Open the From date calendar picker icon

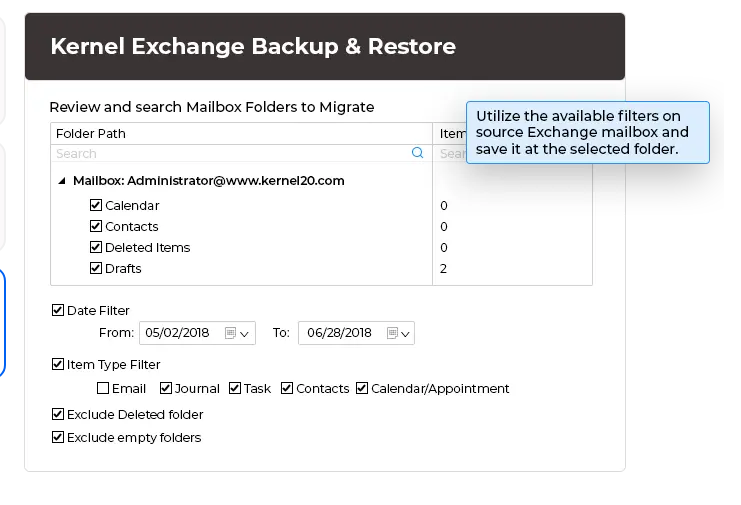click(231, 333)
